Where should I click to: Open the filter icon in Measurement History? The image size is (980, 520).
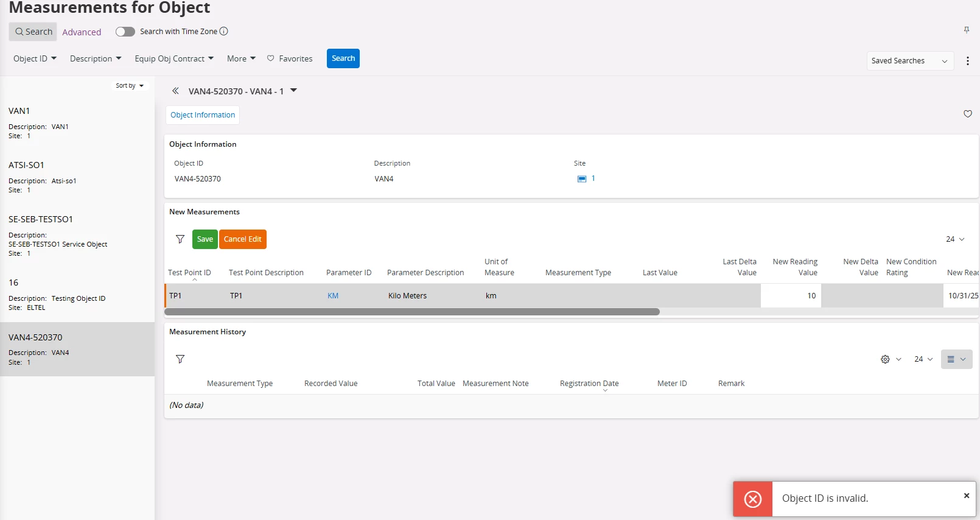coord(180,359)
